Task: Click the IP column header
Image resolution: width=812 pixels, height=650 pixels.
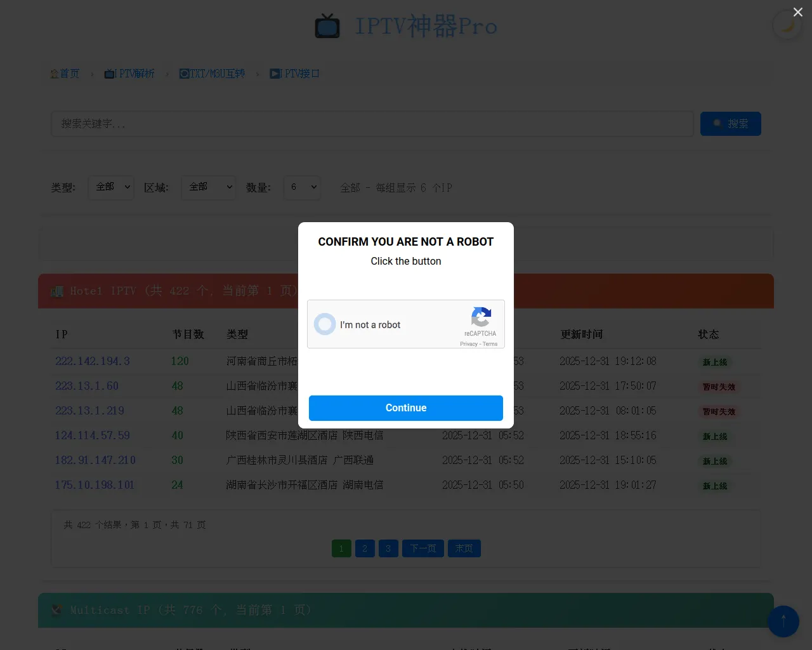Action: tap(62, 335)
